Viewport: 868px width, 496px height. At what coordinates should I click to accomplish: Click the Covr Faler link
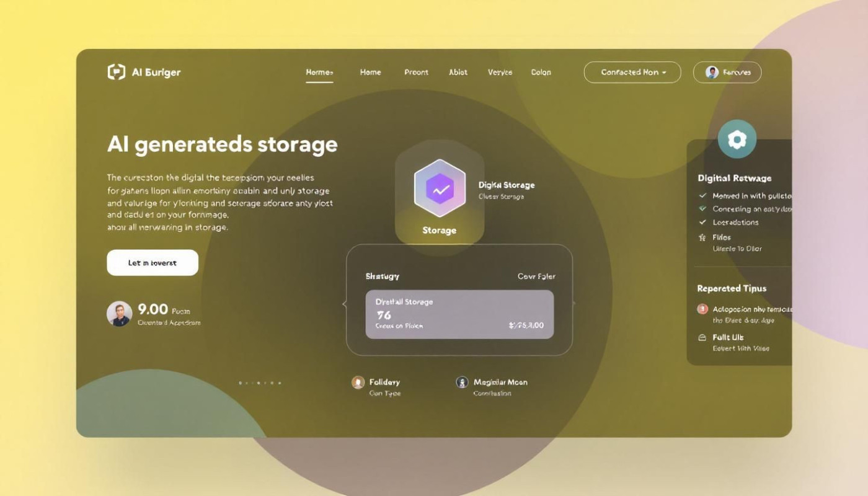(x=536, y=277)
